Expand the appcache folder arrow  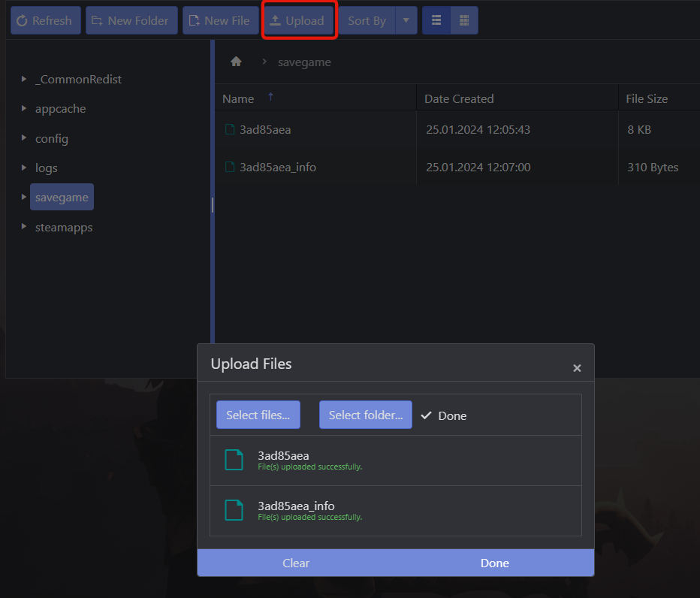24,108
